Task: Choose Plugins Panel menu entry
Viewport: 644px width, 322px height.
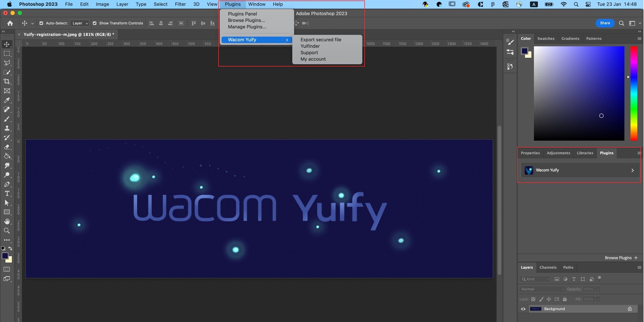Action: click(x=242, y=14)
